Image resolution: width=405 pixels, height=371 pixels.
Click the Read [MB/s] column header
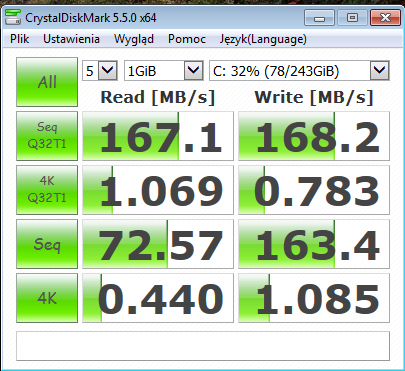pos(158,97)
